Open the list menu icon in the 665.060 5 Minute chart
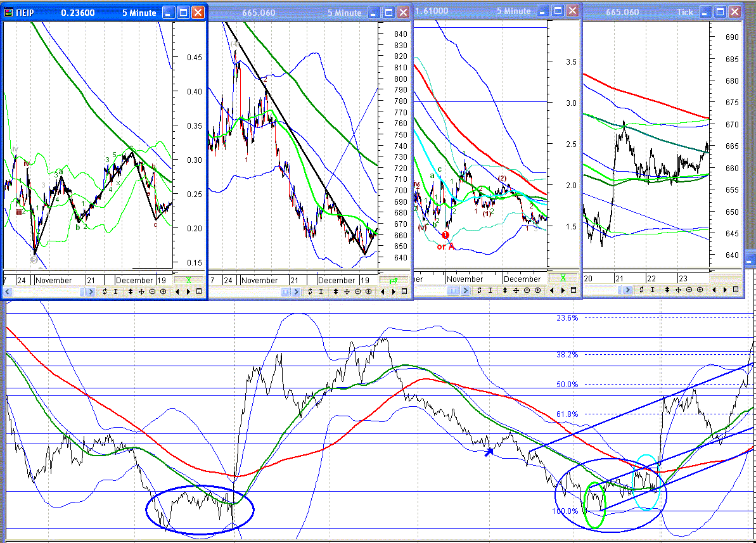756x543 pixels. click(x=404, y=291)
